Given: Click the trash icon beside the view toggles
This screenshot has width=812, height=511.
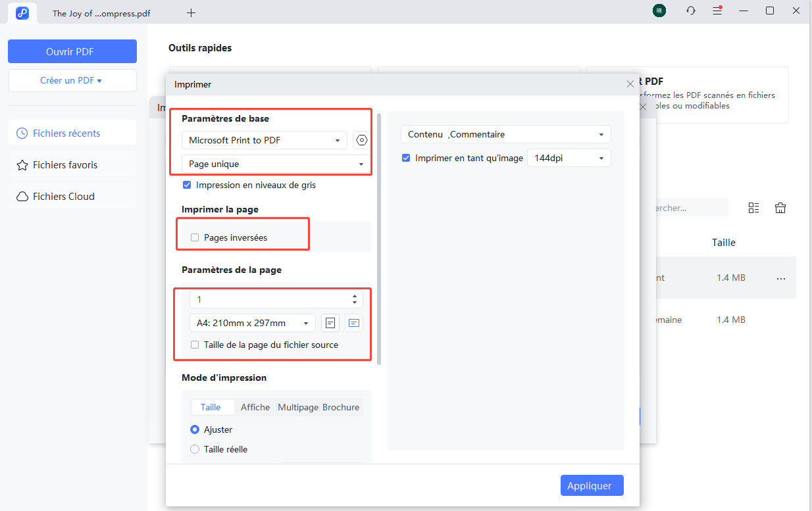Looking at the screenshot, I should pyautogui.click(x=780, y=208).
